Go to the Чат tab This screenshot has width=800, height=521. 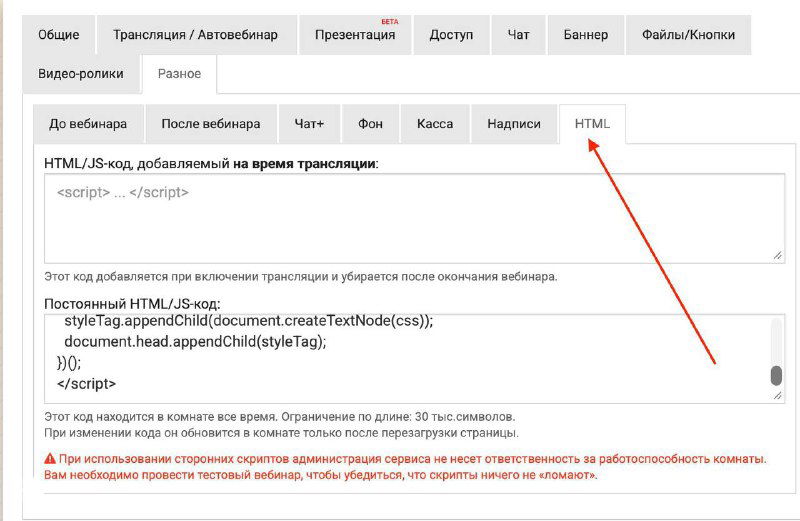tap(518, 35)
